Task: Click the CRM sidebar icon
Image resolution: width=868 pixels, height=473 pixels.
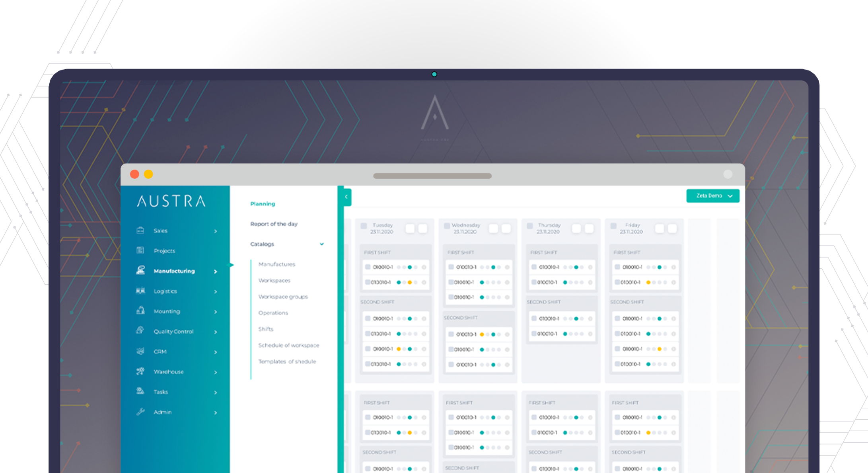Action: pyautogui.click(x=140, y=351)
